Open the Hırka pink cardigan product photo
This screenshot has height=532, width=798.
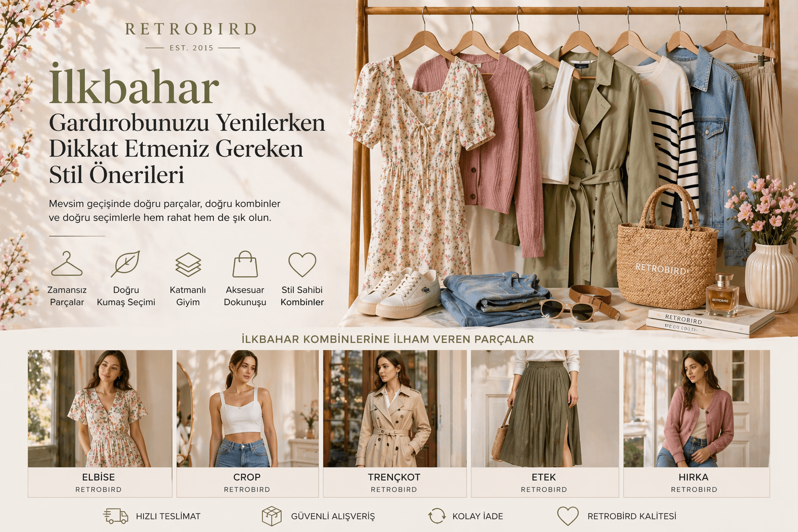point(697,408)
